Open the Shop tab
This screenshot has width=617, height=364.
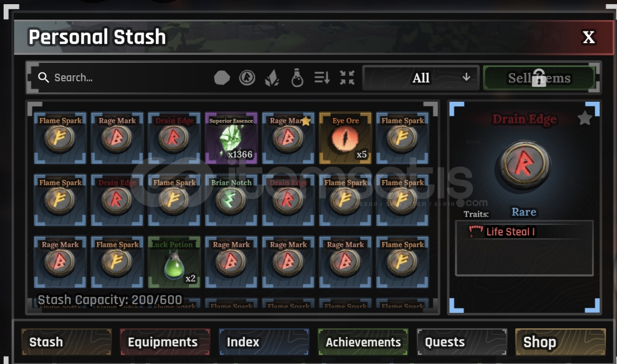[560, 342]
